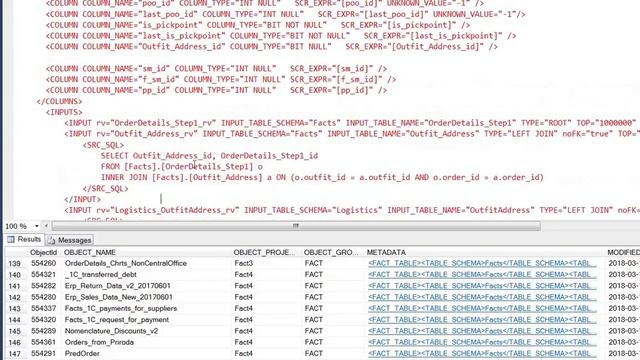The image size is (640, 360).
Task: Click the left scroll arrow of editor scrollbar
Action: (46, 226)
